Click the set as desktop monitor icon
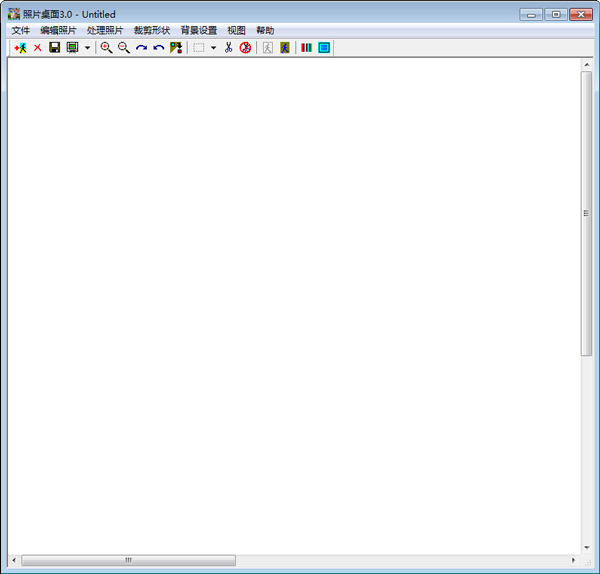600x574 pixels. pyautogui.click(x=72, y=47)
